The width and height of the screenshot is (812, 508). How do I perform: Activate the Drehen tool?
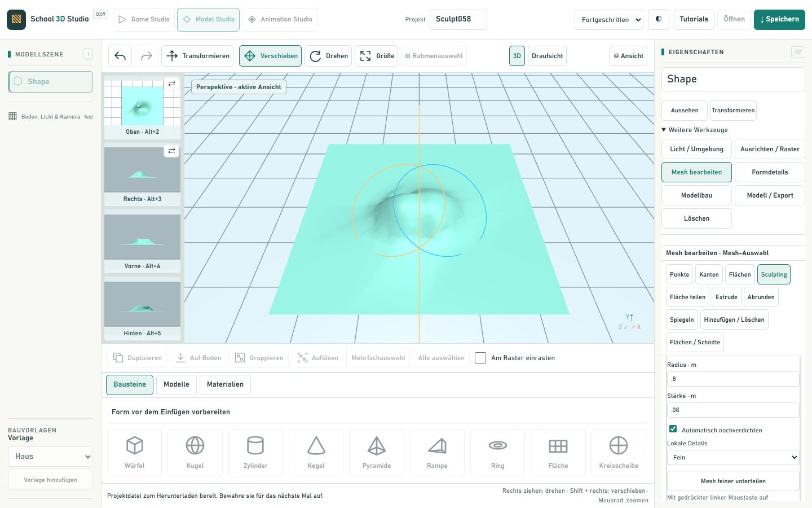[328, 56]
